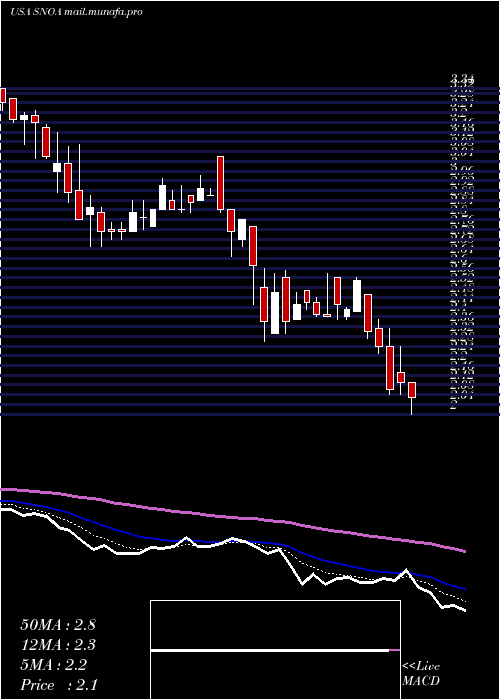Click the pink 50MA line

pos(232,517)
